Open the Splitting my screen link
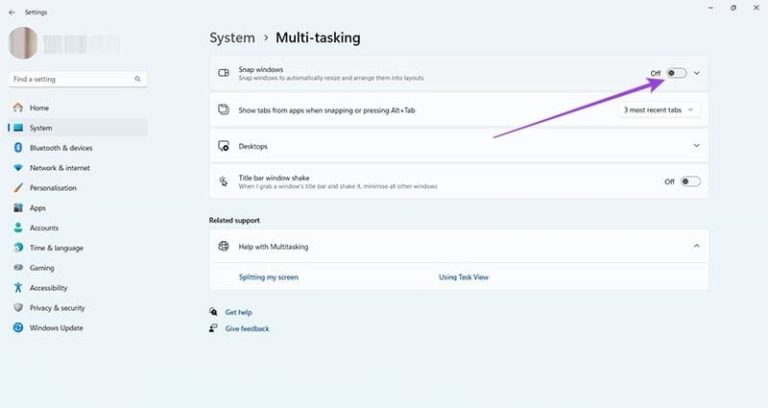Viewport: 768px width, 408px height. 268,277
